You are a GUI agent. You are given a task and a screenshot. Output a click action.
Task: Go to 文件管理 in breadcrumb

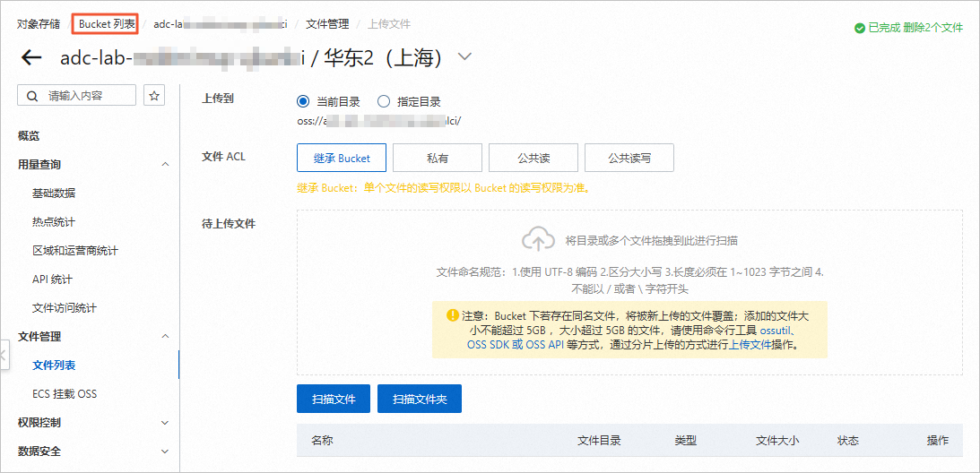coord(327,24)
